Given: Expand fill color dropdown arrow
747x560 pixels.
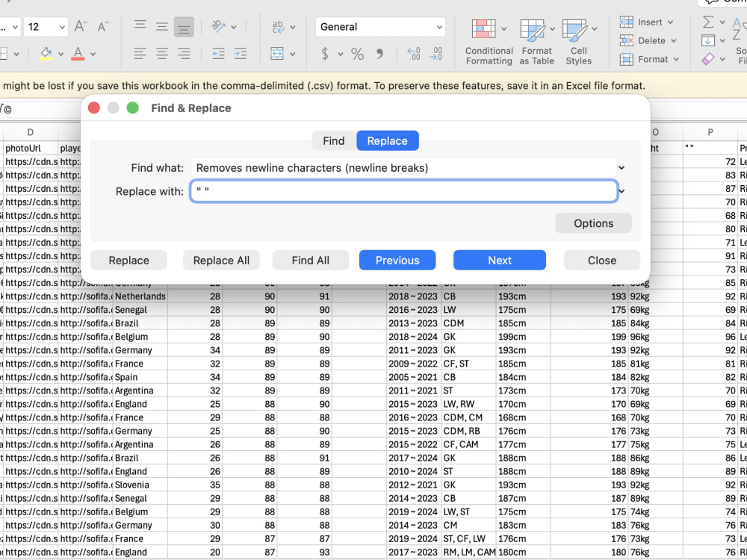Looking at the screenshot, I should click(61, 55).
